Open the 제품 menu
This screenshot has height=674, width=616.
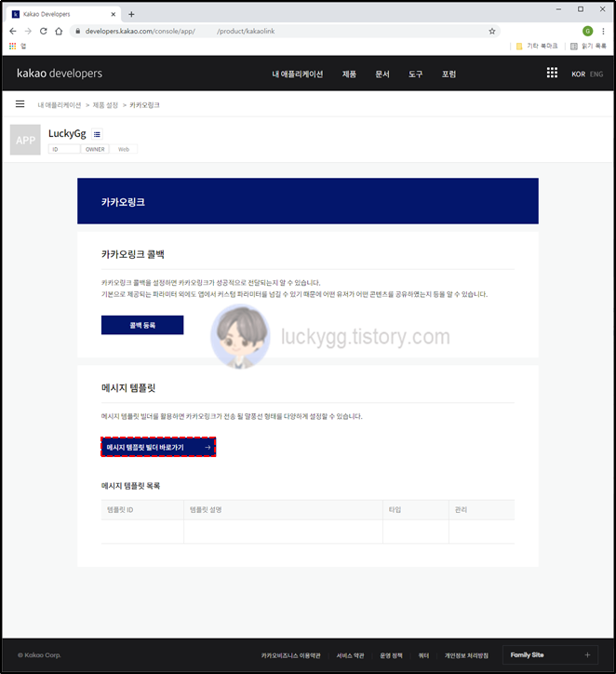349,74
